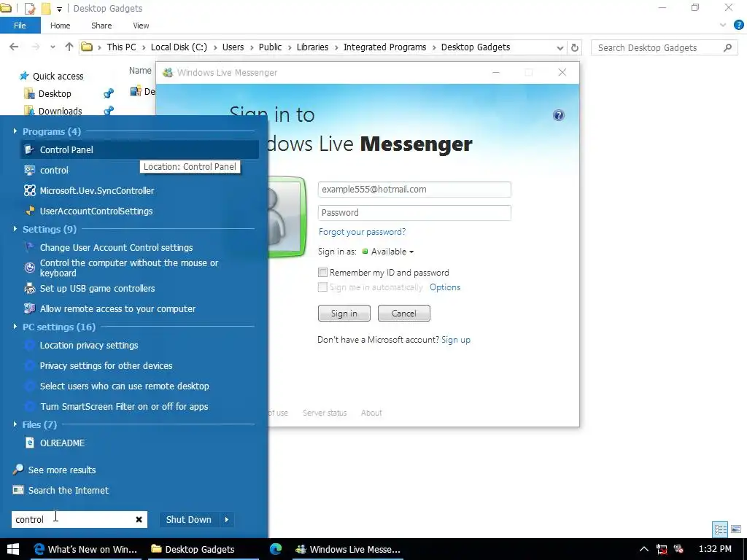Screen dimensions: 747x560
Task: Click the Sign in button
Action: click(x=344, y=314)
